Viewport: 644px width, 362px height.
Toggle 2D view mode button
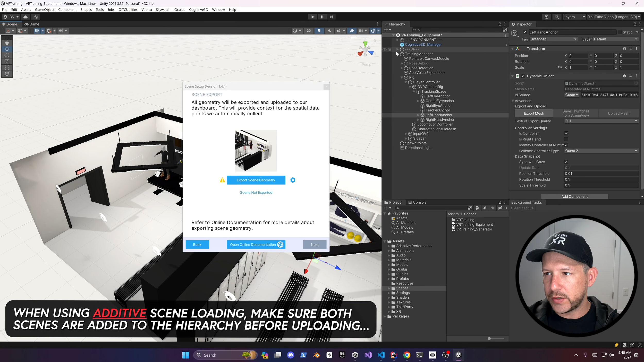tap(309, 31)
